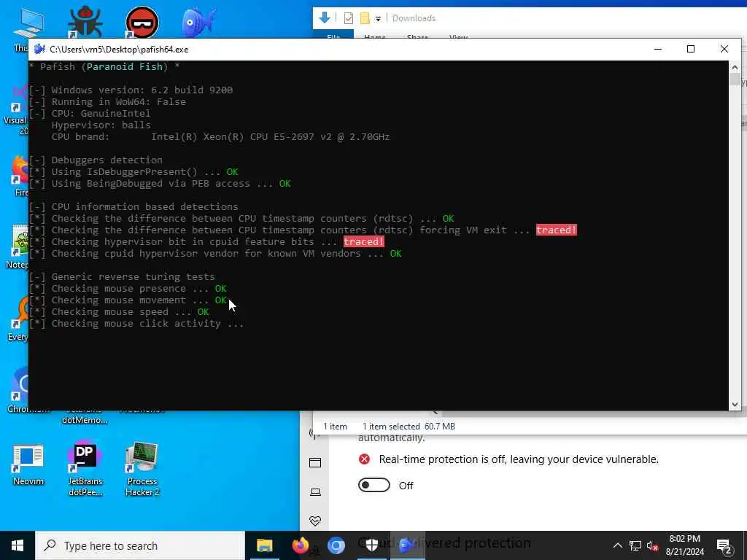
Task: Click the muted volume tray icon
Action: 653,545
